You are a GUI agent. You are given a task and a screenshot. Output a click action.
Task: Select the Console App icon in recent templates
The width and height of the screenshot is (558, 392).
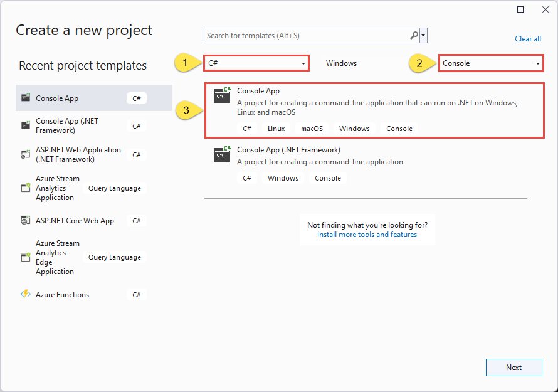tap(26, 98)
